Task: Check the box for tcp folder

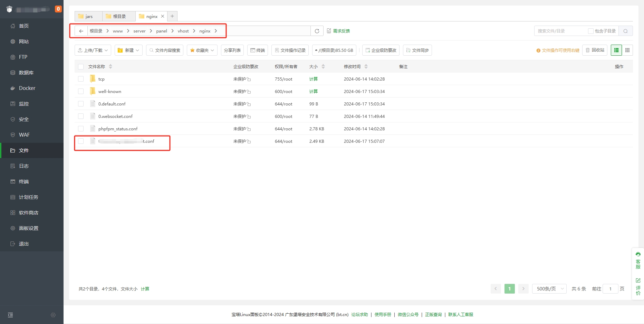Action: point(81,79)
